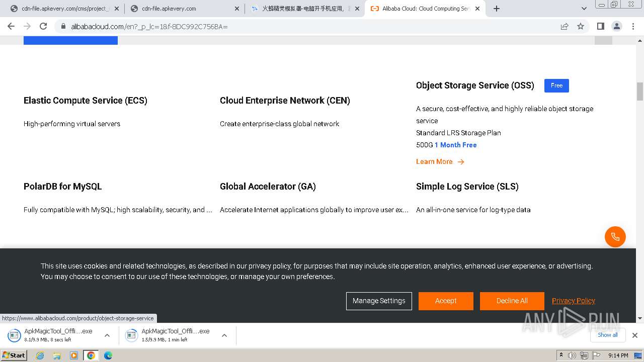This screenshot has width=644, height=362.
Task: Open the network icon in tray
Action: point(584,355)
